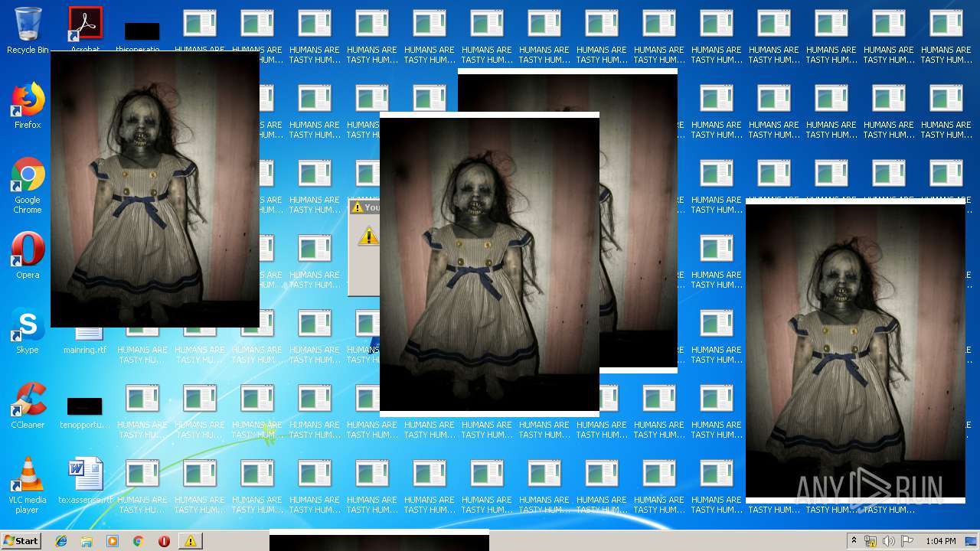Select the mainring.rtf file on desktop
Image resolution: width=980 pixels, height=551 pixels.
click(x=85, y=341)
